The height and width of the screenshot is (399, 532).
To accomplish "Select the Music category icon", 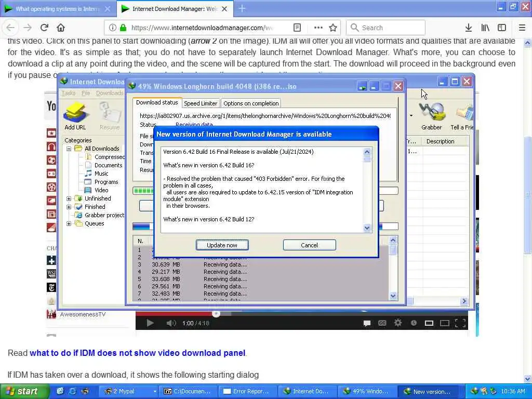I will click(88, 174).
